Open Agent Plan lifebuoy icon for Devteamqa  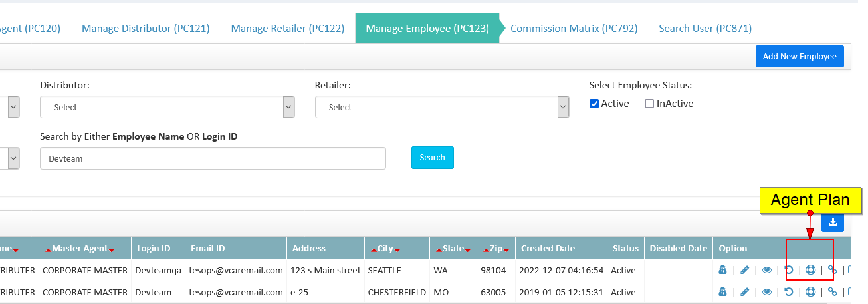(x=810, y=270)
